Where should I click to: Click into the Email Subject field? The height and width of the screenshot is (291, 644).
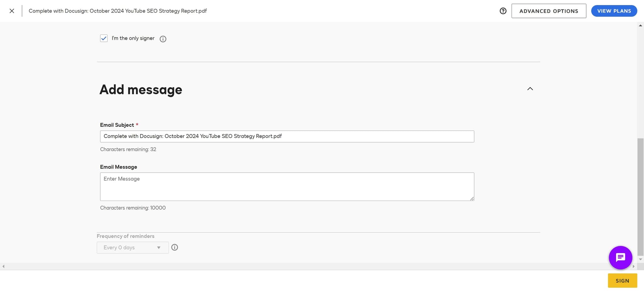(287, 137)
